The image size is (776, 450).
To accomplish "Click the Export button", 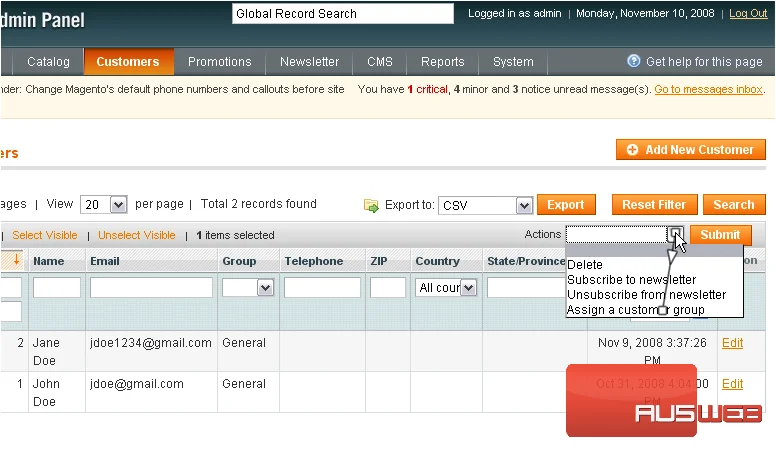I will (x=566, y=204).
